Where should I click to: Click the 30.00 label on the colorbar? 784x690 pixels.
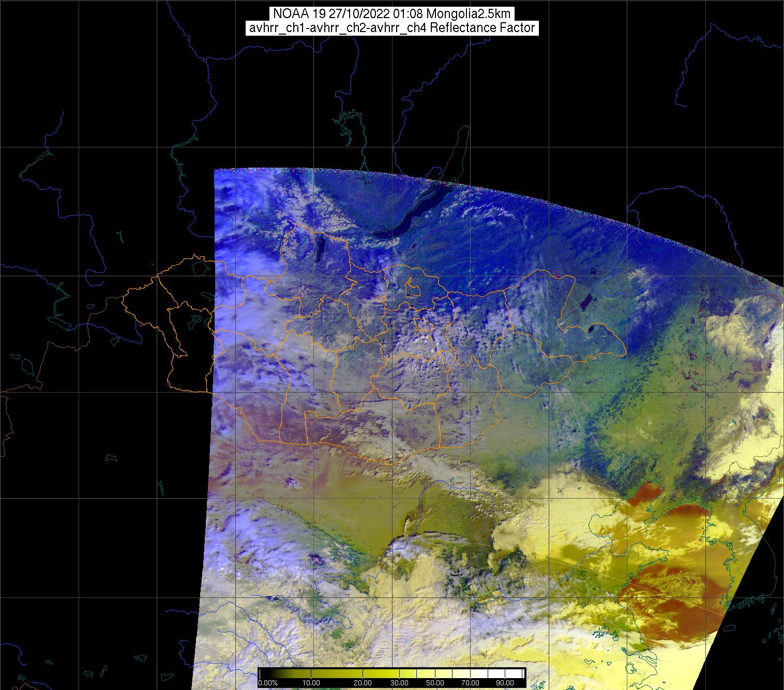coord(399,683)
